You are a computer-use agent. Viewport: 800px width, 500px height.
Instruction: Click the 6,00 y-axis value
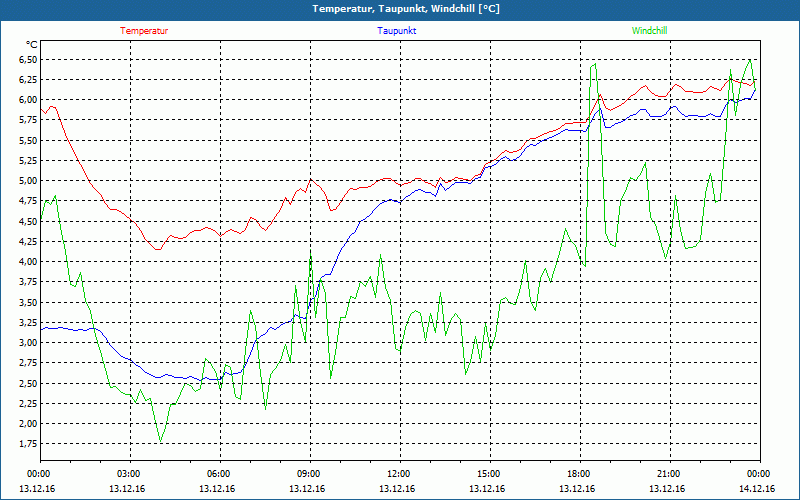29,100
